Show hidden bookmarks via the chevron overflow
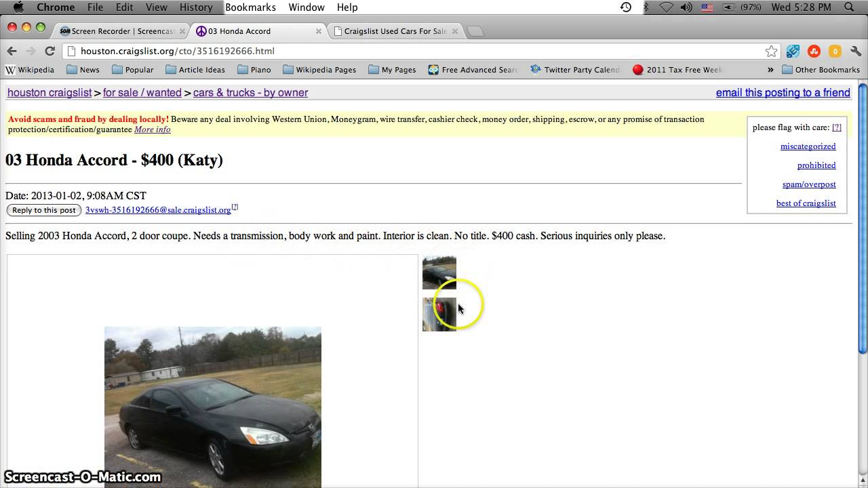The image size is (868, 488). [770, 70]
